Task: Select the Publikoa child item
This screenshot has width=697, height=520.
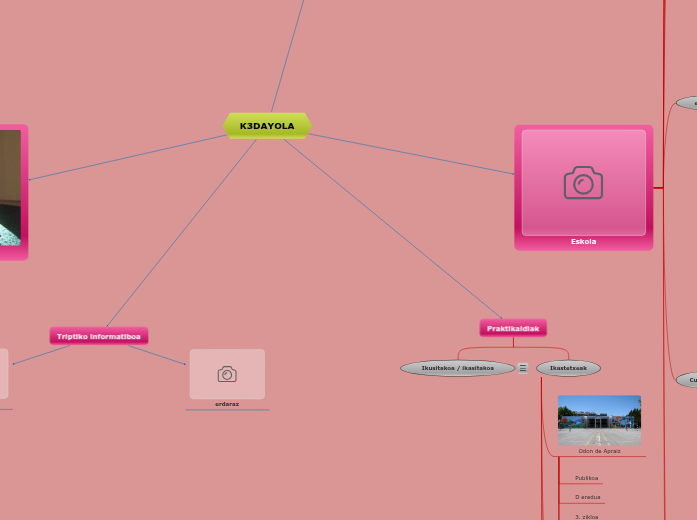Action: 586,478
